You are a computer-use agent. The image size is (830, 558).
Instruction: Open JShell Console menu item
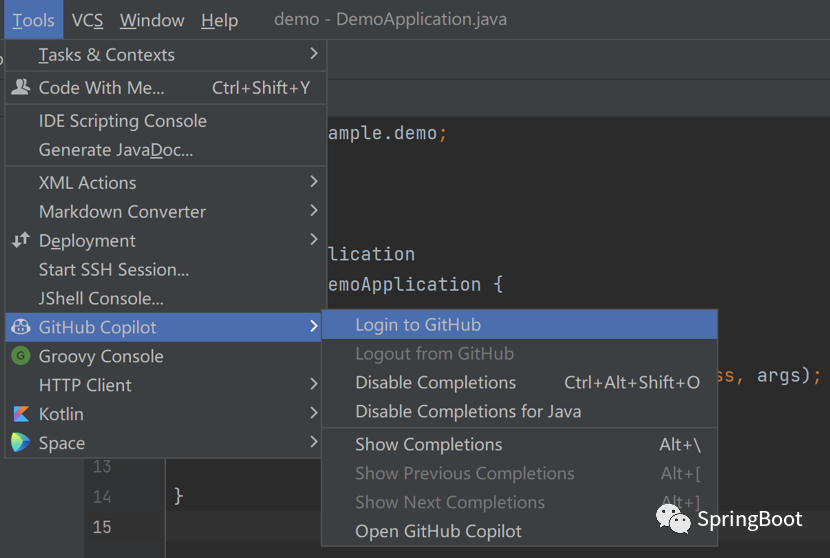166,298
